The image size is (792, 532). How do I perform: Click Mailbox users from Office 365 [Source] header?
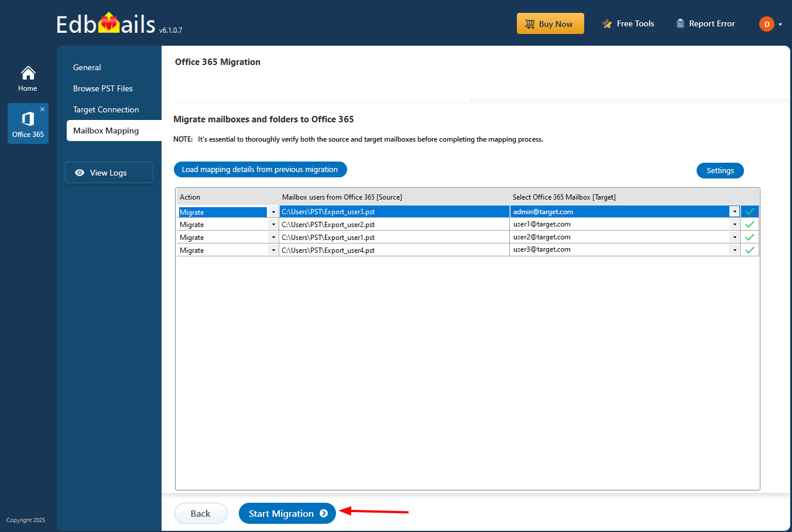(x=342, y=197)
